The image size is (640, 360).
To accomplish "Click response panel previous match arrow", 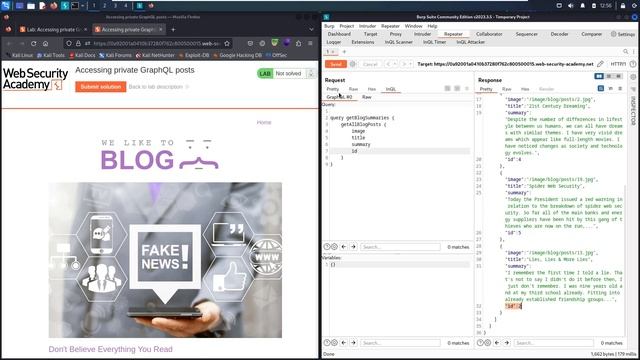I will (x=497, y=343).
